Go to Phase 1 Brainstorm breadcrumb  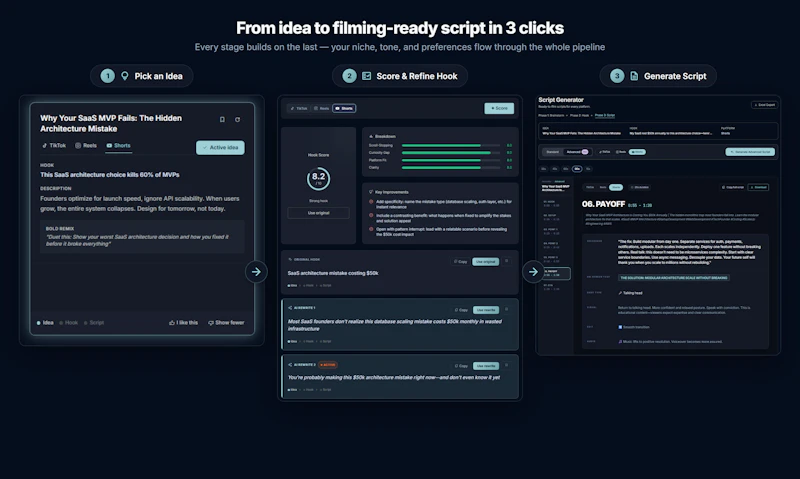(x=551, y=115)
